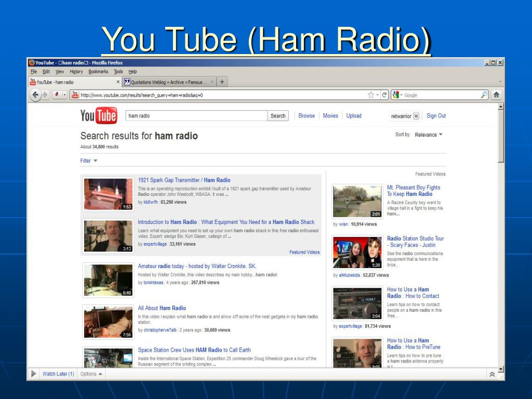Viewport: 532px width, 399px height.
Task: Open Space Station Crew Uses HAM Radio link
Action: [x=194, y=350]
